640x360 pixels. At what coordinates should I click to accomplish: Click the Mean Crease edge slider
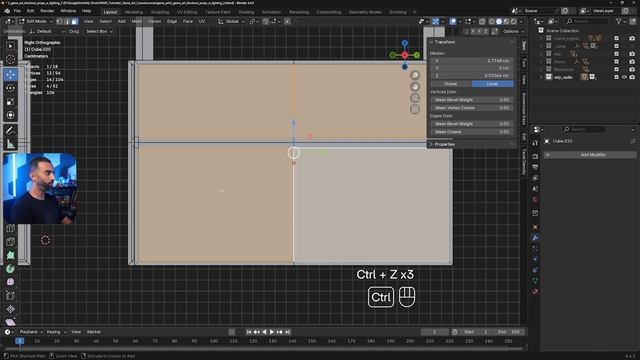(472, 131)
